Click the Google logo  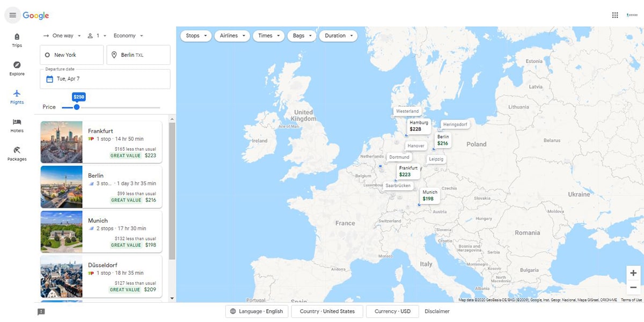click(x=36, y=16)
